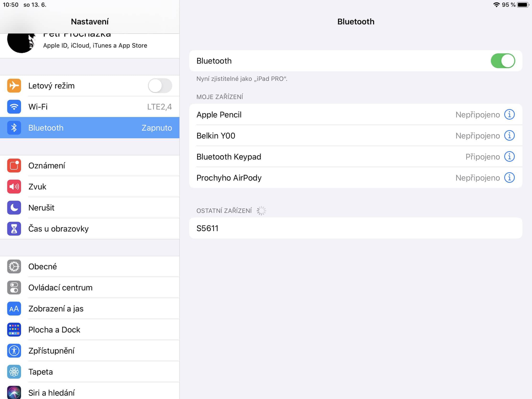This screenshot has width=532, height=399.
Task: Open Nerušit moon icon setting
Action: 14,208
